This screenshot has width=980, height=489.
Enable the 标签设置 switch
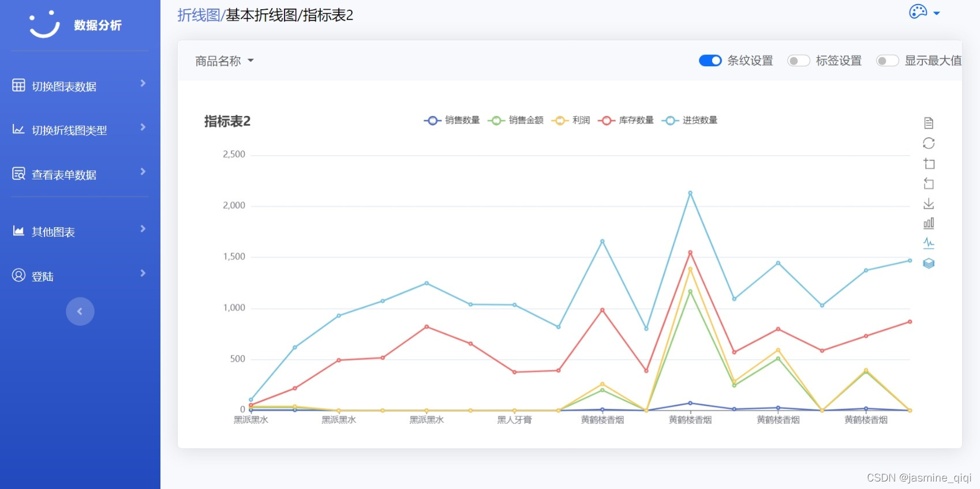pos(799,61)
